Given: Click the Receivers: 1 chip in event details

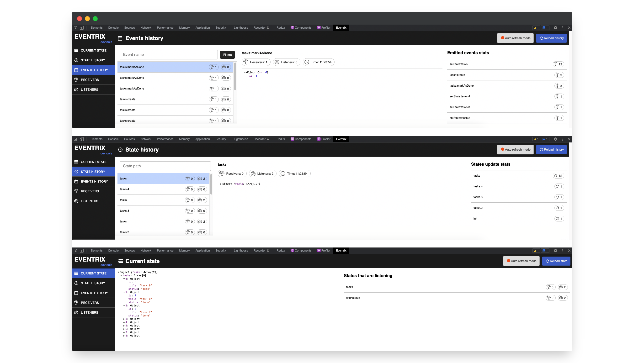Looking at the screenshot, I should point(256,62).
